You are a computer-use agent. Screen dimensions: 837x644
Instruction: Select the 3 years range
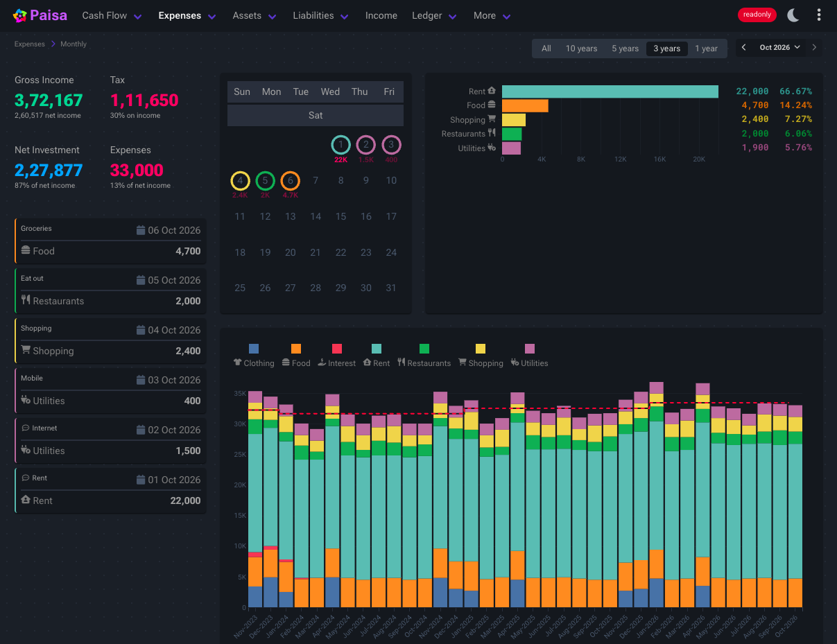(x=667, y=49)
